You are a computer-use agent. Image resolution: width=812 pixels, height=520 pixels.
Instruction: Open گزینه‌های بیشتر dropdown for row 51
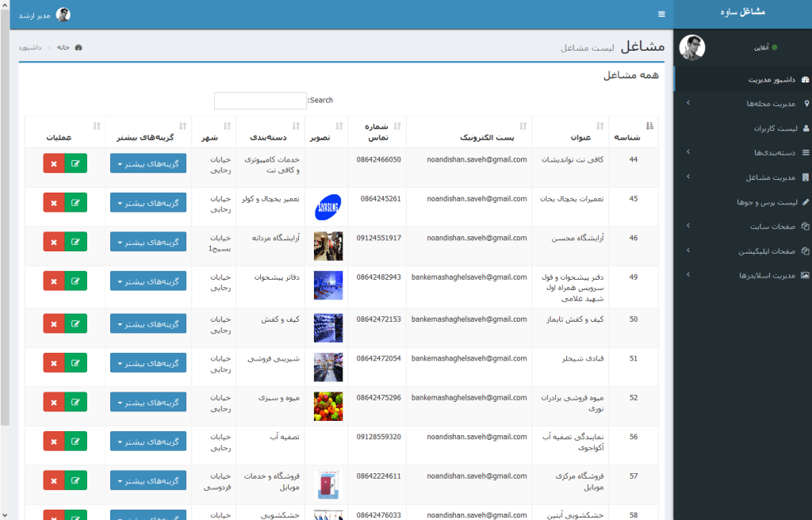point(148,363)
